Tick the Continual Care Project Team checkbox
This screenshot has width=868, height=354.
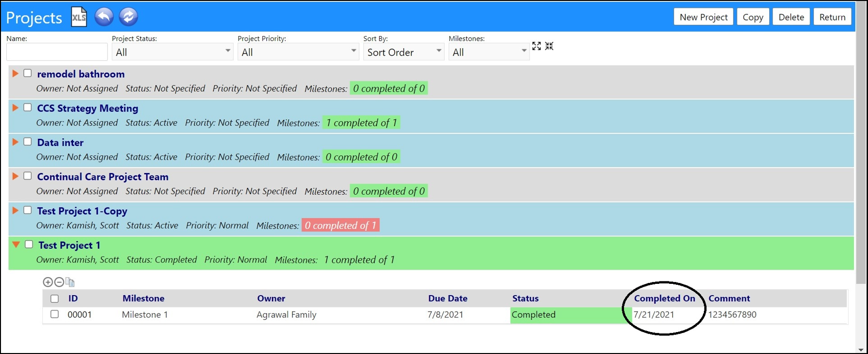[28, 176]
